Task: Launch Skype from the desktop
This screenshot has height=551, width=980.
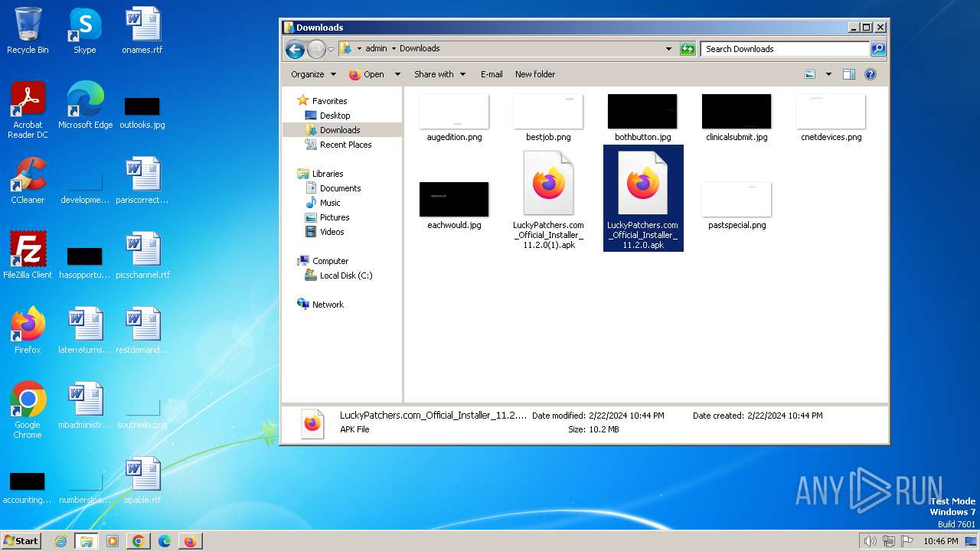Action: click(85, 31)
